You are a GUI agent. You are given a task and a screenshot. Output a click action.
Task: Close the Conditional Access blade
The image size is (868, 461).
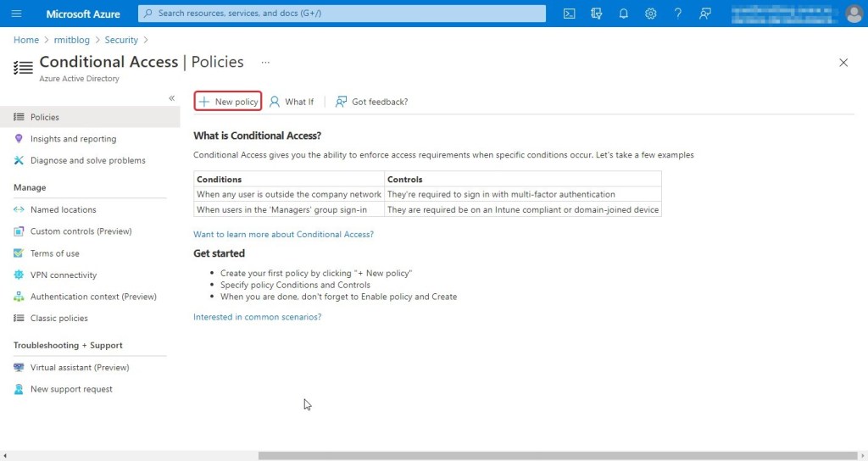(x=843, y=63)
